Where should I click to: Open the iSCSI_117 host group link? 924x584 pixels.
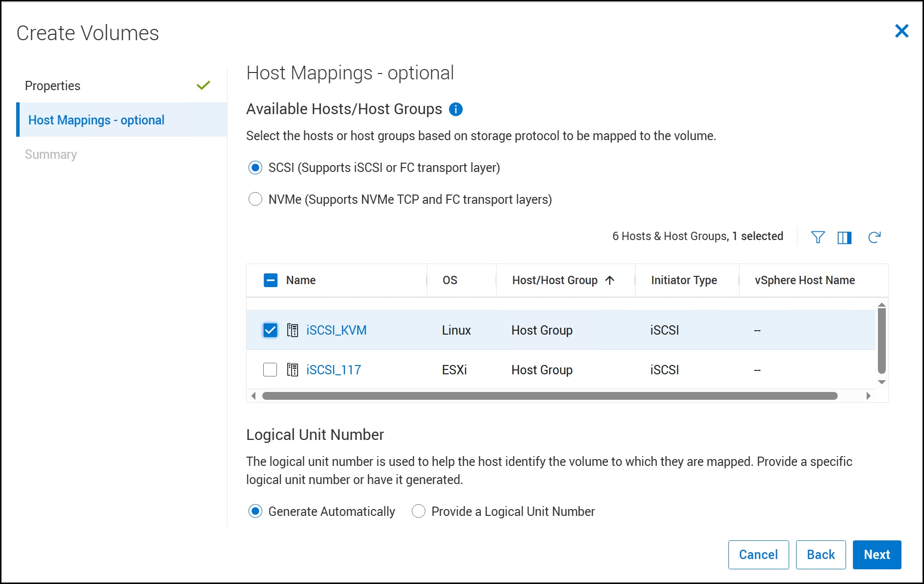(x=333, y=370)
